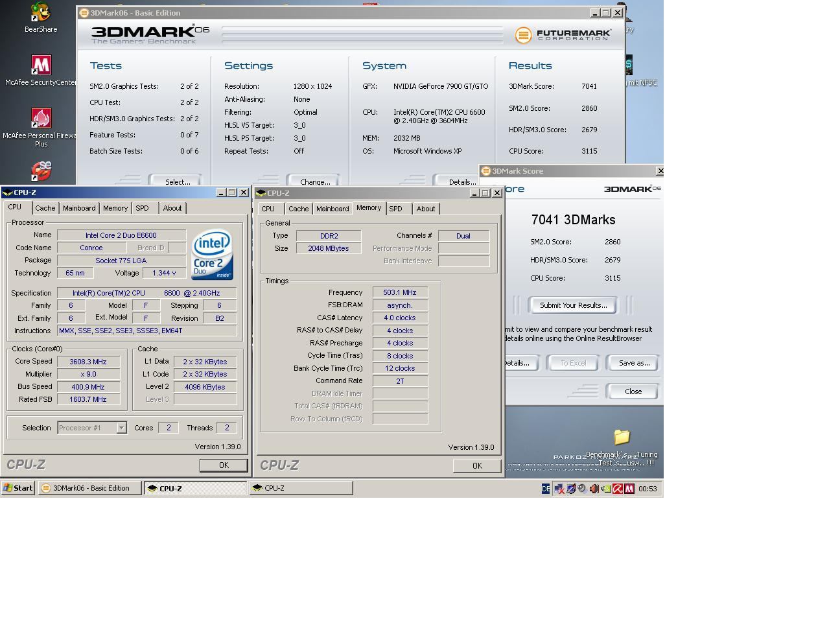Screen dimensions: 840x630
Task: Click the Futuremark Corporation logo
Action: coord(563,35)
